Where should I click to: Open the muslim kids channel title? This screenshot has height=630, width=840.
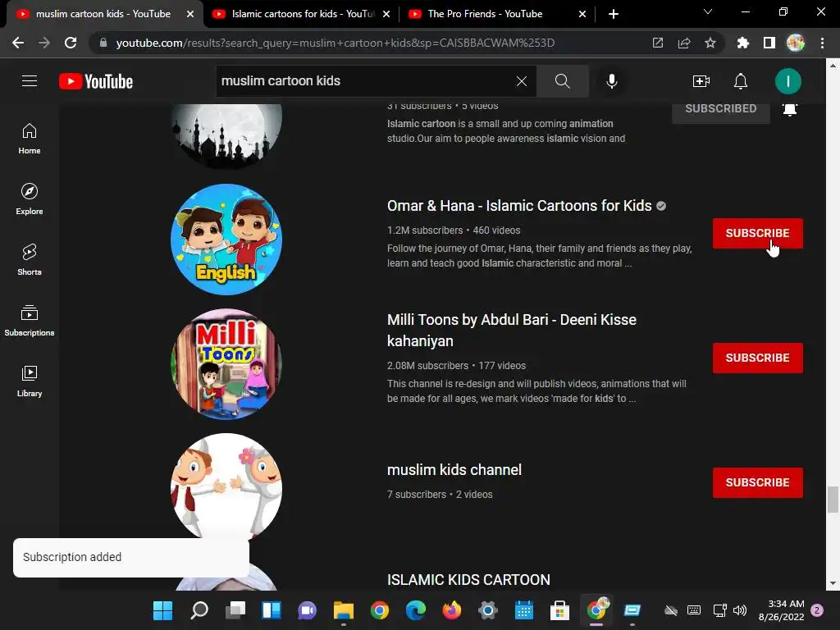(x=454, y=470)
